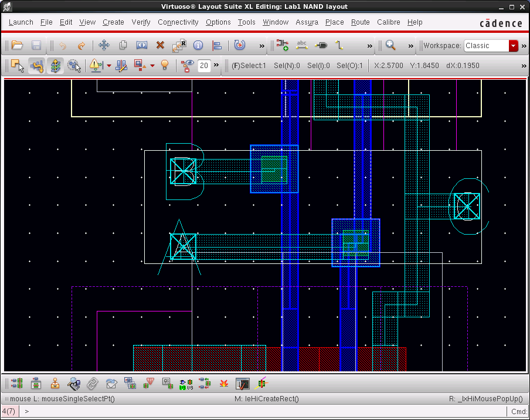The image size is (530, 420).
Task: Open the File menu
Action: [46, 22]
